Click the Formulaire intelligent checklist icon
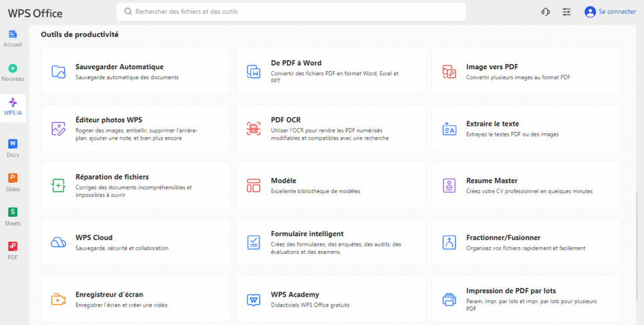The height and width of the screenshot is (325, 644). [x=254, y=242]
